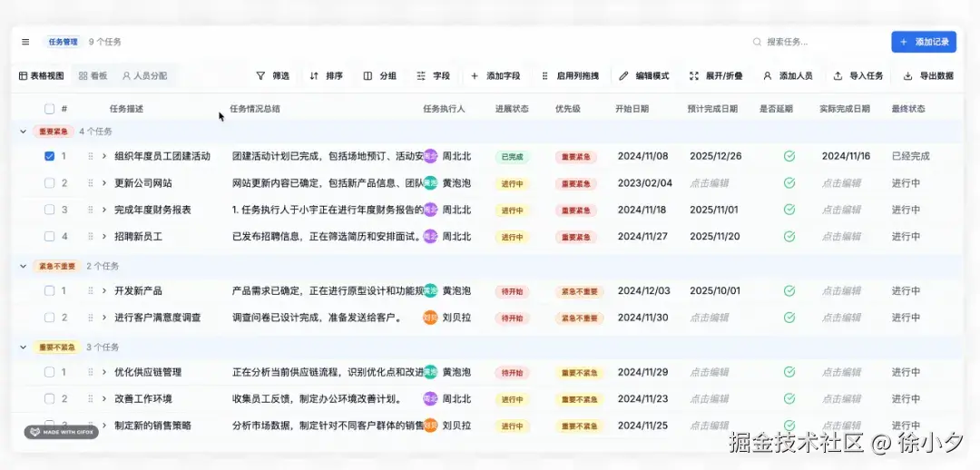Click 进行中 status tag in 更新公司网站 row
This screenshot has width=980, height=470.
tap(512, 184)
